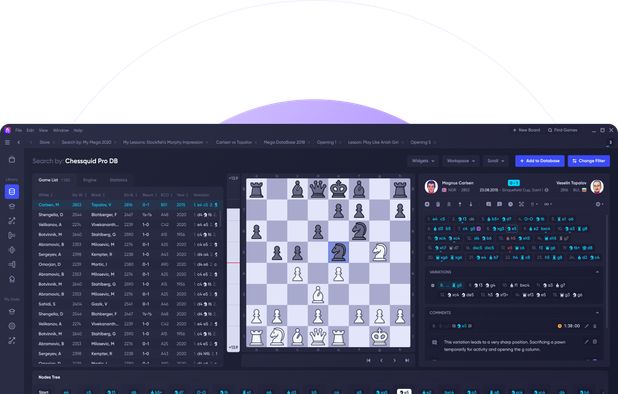This screenshot has width=618, height=394.
Task: Click the pencil edit icon beside 1:38:00
Action: coord(586,326)
